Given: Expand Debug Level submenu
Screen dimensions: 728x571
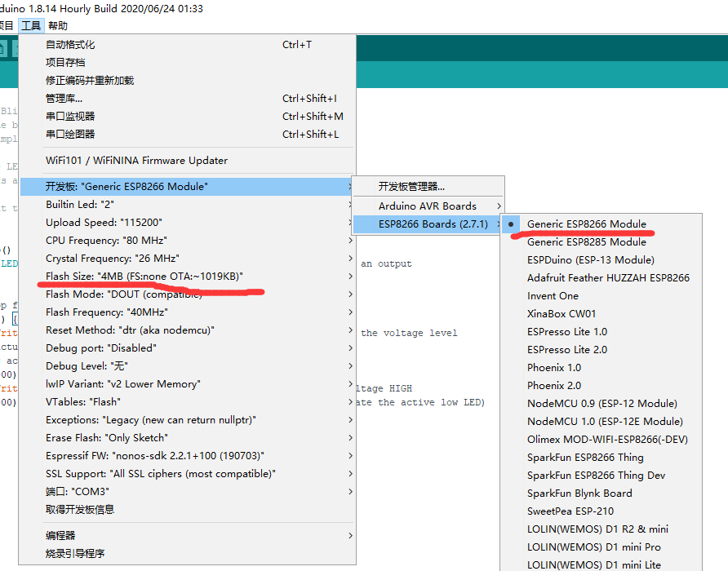Looking at the screenshot, I should [x=188, y=365].
